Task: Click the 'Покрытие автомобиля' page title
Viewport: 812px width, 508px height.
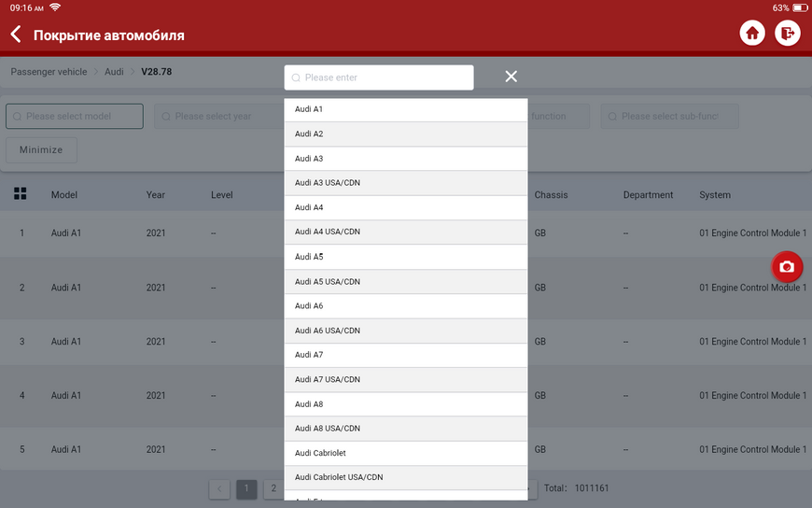Action: (x=109, y=35)
